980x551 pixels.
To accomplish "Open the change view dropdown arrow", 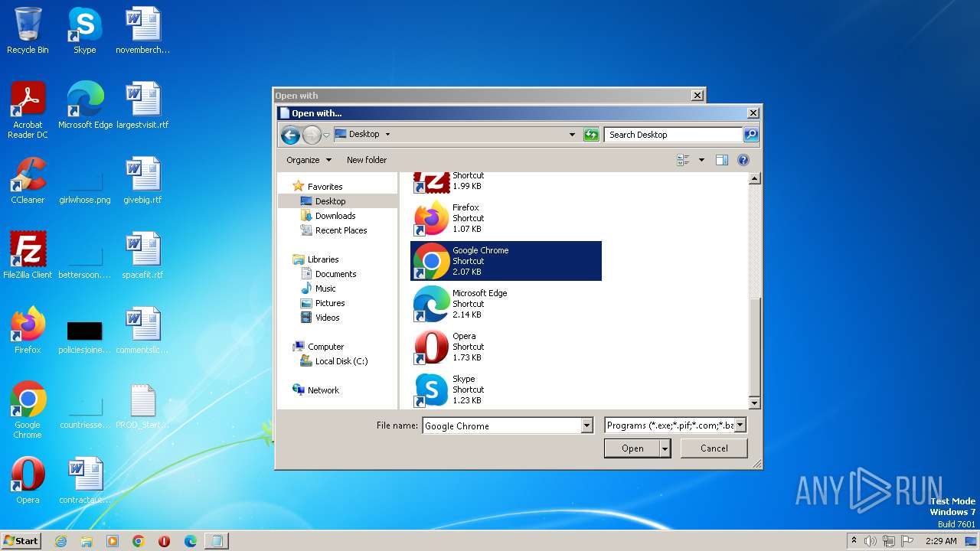I will [x=701, y=160].
